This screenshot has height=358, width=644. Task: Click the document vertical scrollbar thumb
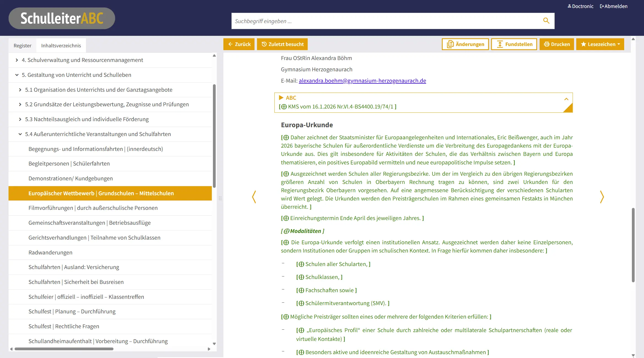pyautogui.click(x=633, y=245)
